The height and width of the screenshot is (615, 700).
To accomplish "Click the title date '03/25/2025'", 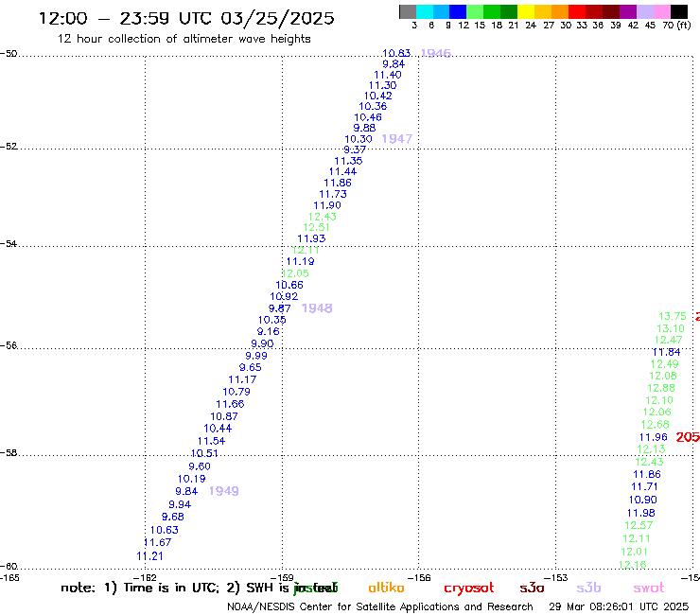I will coord(277,18).
